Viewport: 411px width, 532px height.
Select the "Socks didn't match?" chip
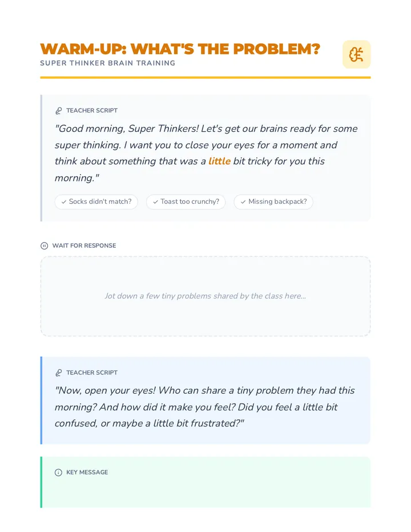click(96, 202)
